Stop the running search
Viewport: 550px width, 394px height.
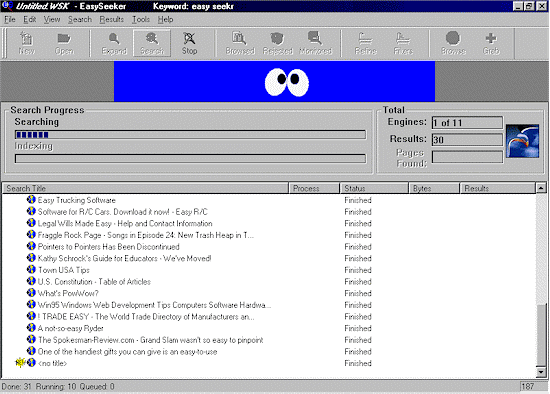[189, 43]
